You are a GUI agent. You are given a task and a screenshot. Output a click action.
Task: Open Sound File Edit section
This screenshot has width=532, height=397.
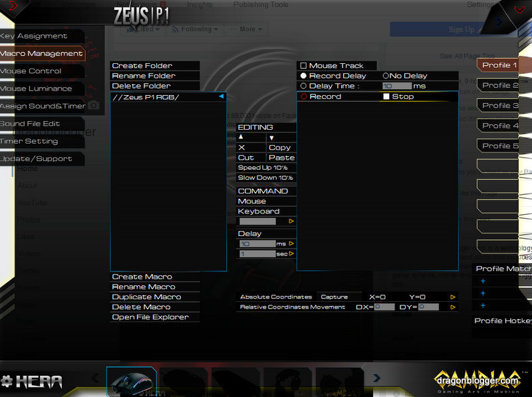point(41,124)
